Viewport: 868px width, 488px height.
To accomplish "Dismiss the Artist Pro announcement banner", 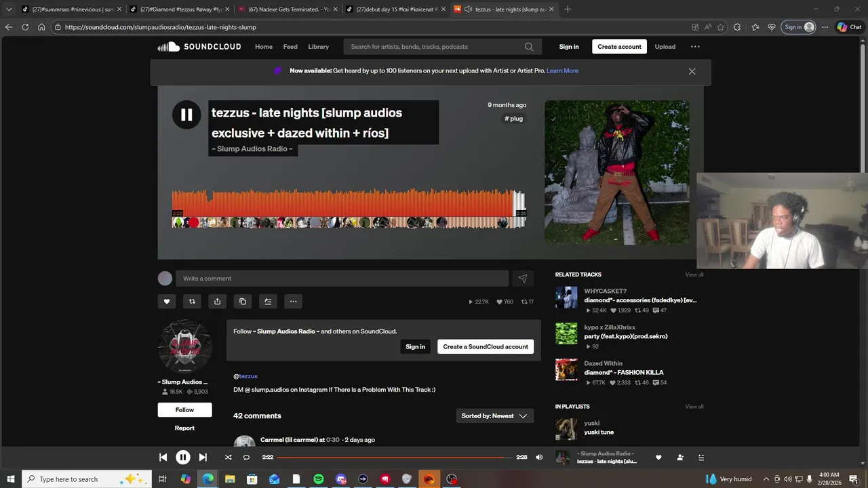I will [x=692, y=71].
